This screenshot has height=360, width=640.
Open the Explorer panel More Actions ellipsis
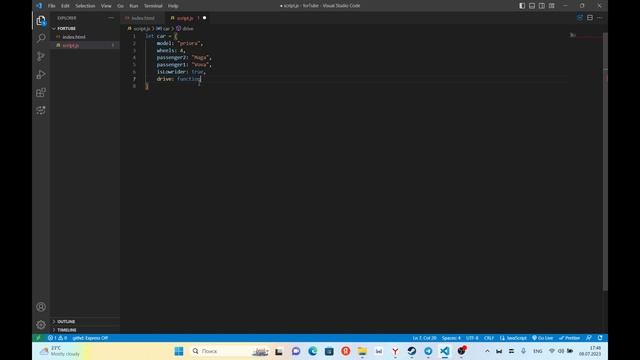click(x=111, y=18)
